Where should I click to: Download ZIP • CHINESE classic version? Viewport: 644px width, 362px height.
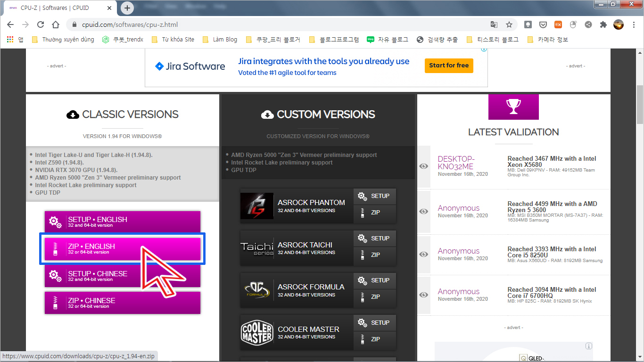coord(123,303)
